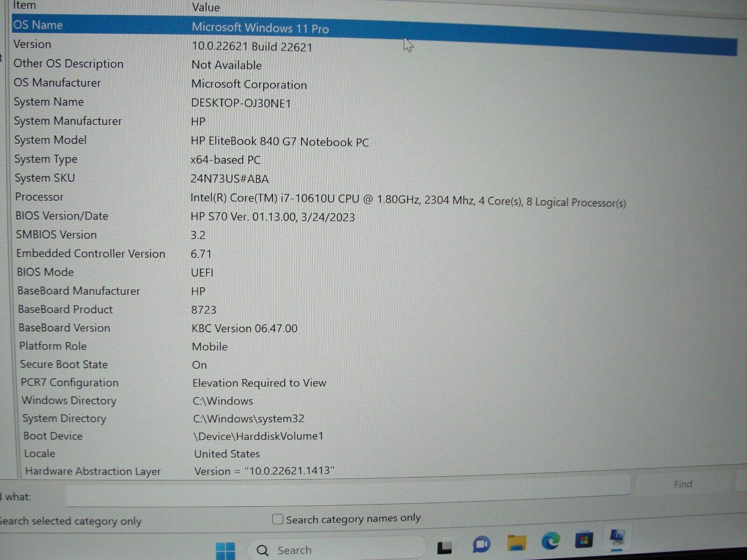
Task: Open File Explorer from the taskbar
Action: click(516, 543)
